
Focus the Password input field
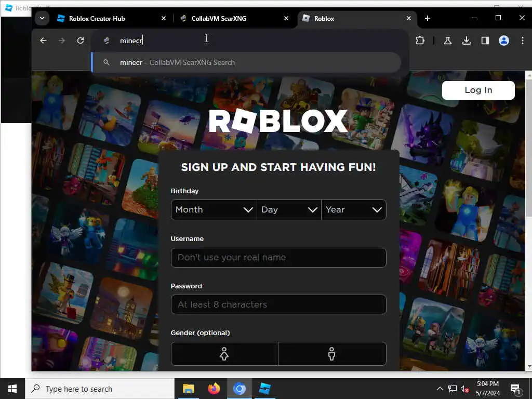pos(278,304)
